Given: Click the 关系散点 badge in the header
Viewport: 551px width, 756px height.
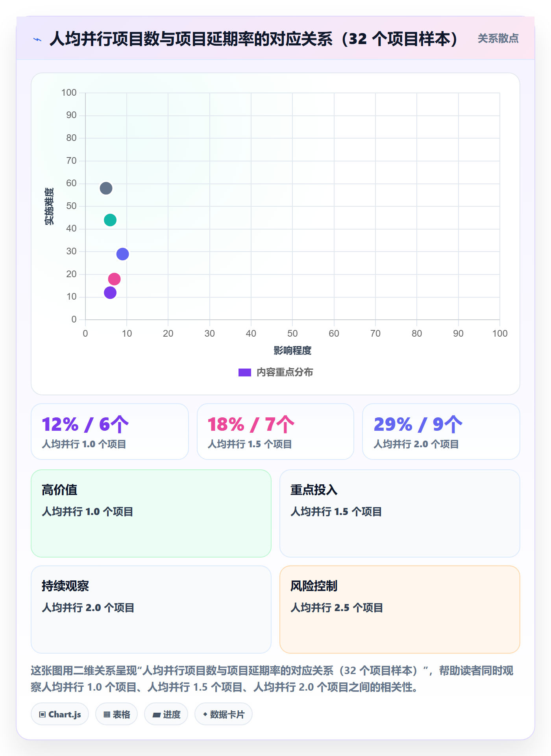Looking at the screenshot, I should coord(498,39).
